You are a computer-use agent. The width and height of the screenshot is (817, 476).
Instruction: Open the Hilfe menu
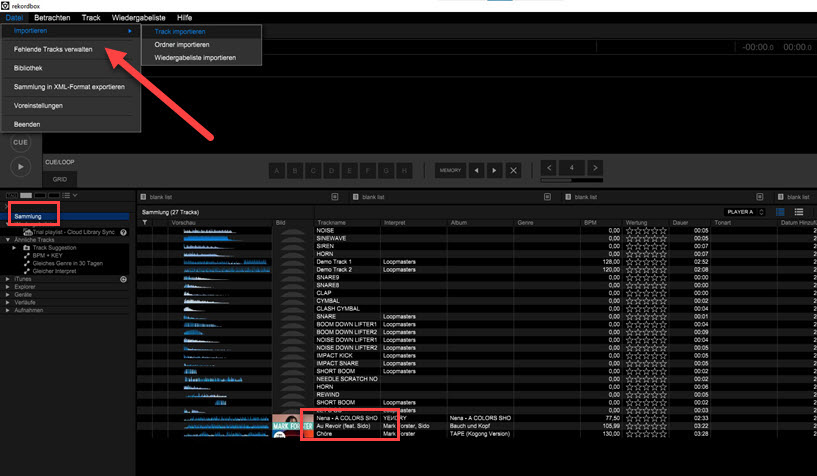click(184, 18)
